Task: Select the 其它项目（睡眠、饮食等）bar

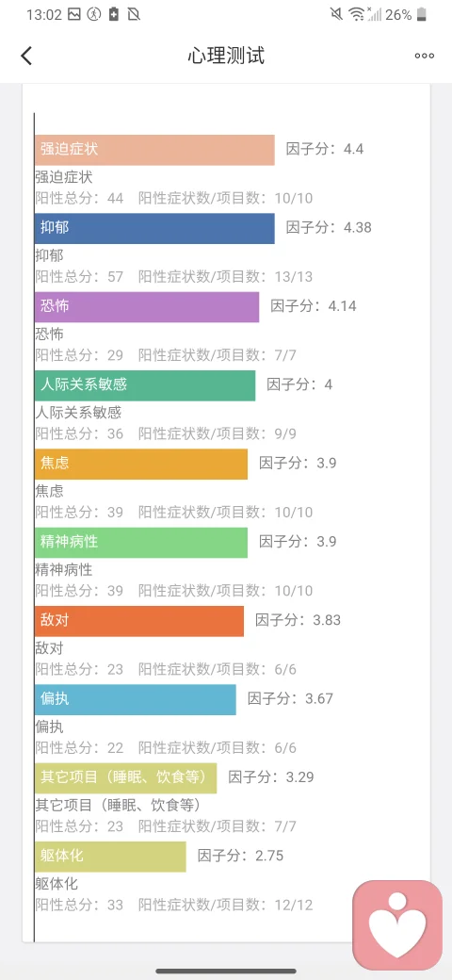Action: point(125,778)
